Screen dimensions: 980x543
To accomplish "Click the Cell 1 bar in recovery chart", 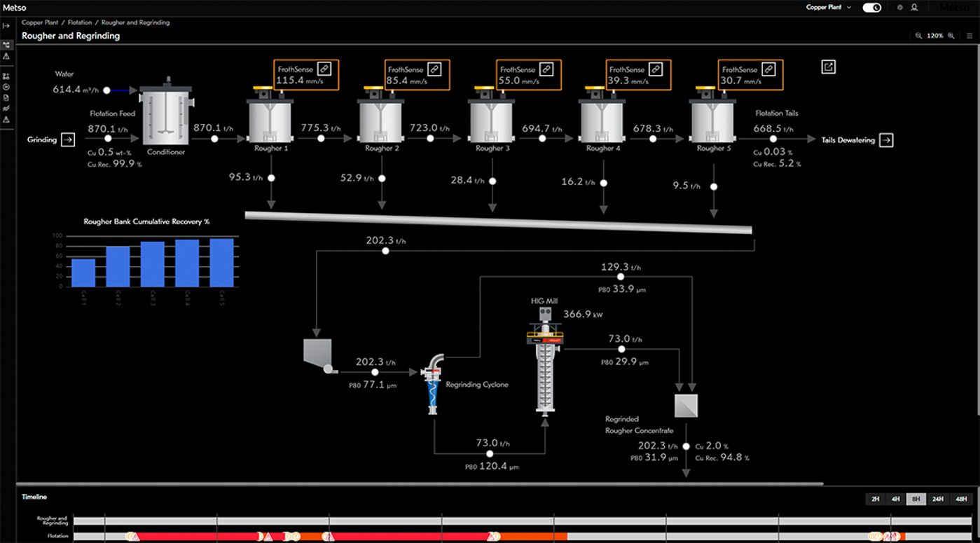I will (83, 273).
